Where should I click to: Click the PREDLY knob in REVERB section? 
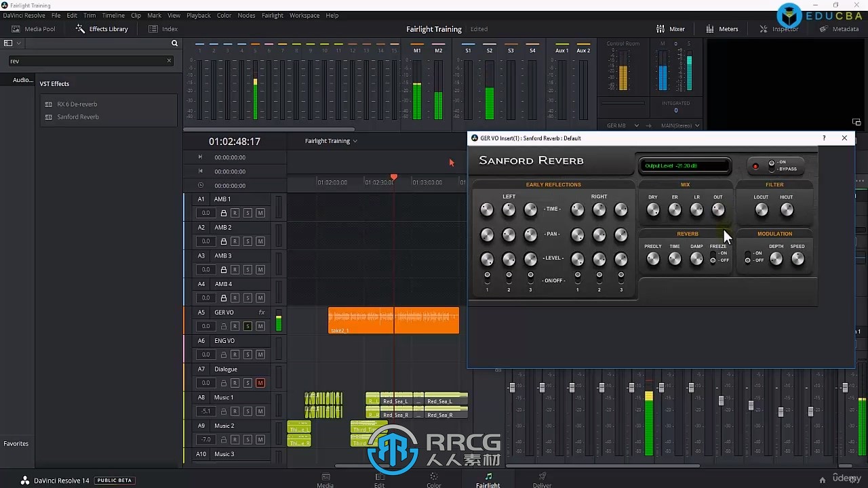pyautogui.click(x=653, y=259)
